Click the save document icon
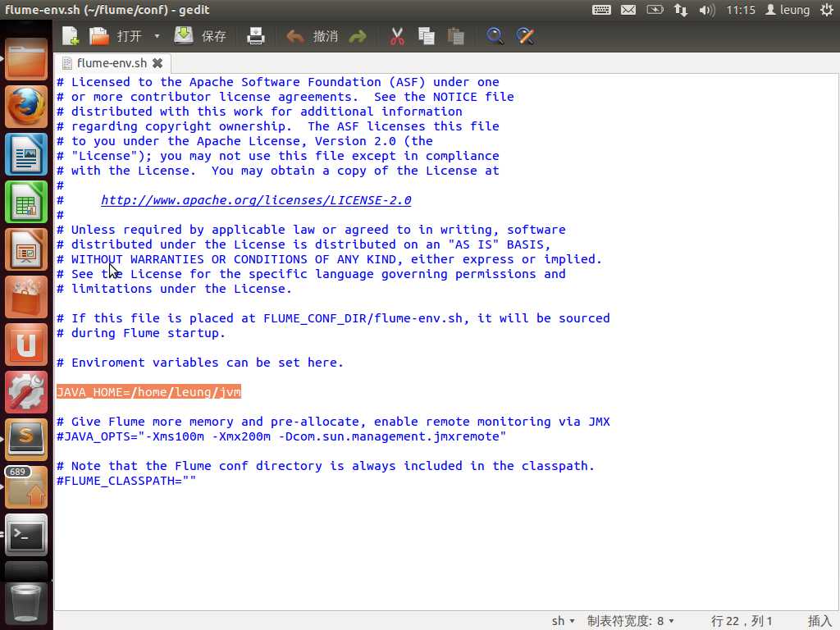Screen dimensions: 840x630 [x=184, y=36]
